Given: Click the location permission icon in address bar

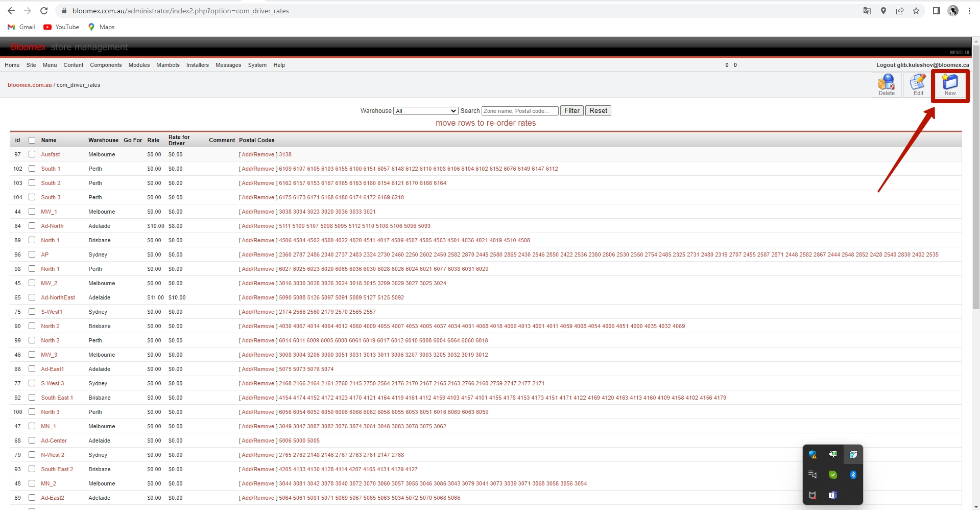Looking at the screenshot, I should [x=883, y=11].
